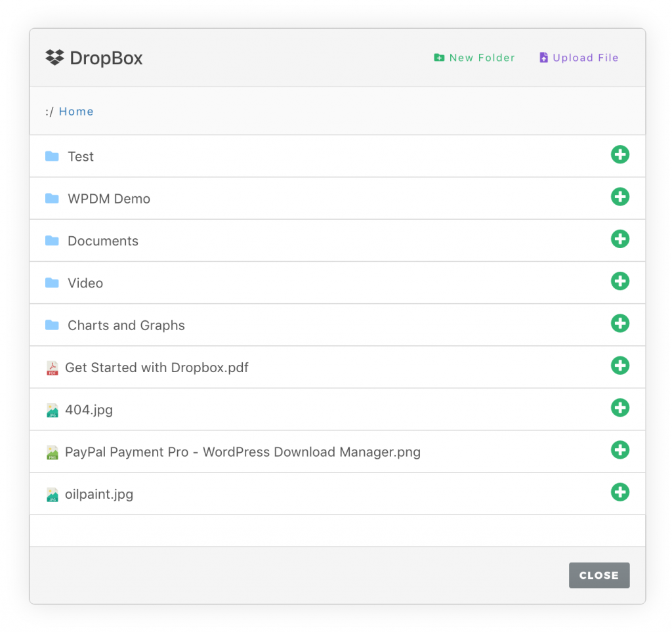
Task: Click the New Folder green icon
Action: 439,58
